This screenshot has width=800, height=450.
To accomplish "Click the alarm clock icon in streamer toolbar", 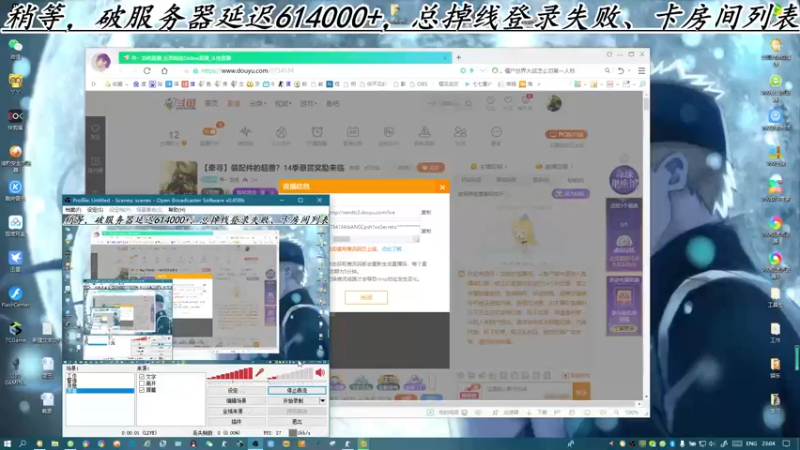I will pos(317,132).
